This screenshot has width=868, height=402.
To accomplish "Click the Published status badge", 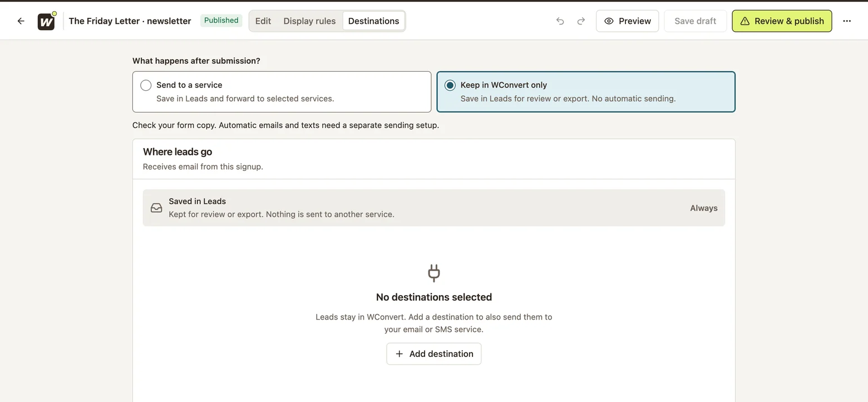I will (221, 21).
